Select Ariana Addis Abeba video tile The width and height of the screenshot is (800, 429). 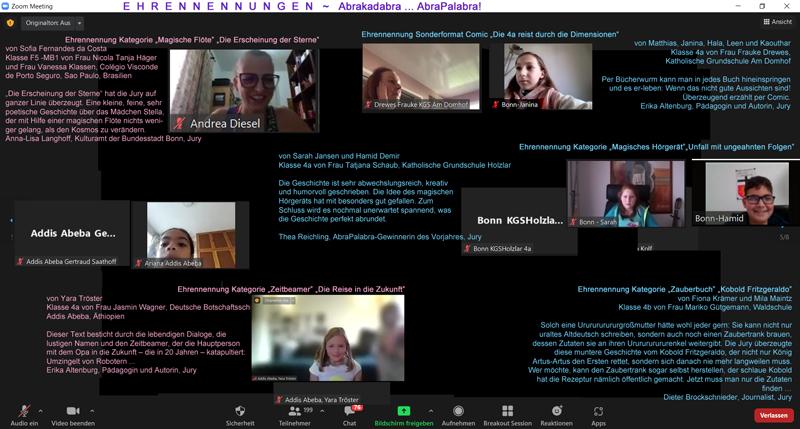tap(191, 235)
